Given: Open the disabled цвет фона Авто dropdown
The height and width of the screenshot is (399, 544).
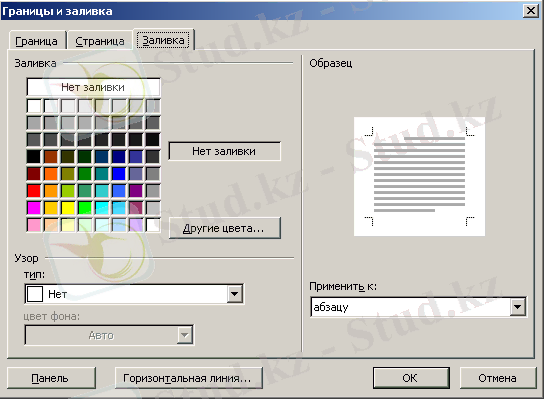Looking at the screenshot, I should 184,335.
